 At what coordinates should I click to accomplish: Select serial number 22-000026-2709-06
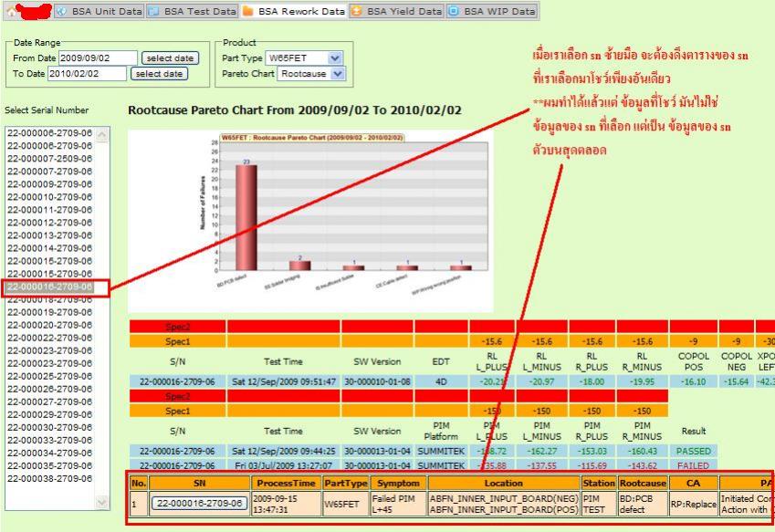click(x=50, y=390)
